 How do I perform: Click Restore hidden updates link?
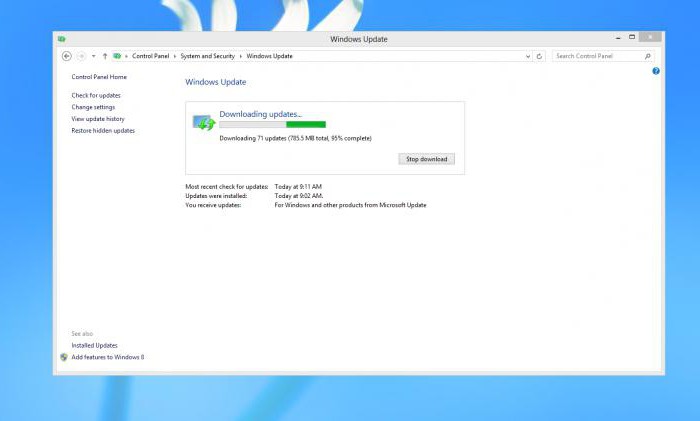pyautogui.click(x=103, y=130)
